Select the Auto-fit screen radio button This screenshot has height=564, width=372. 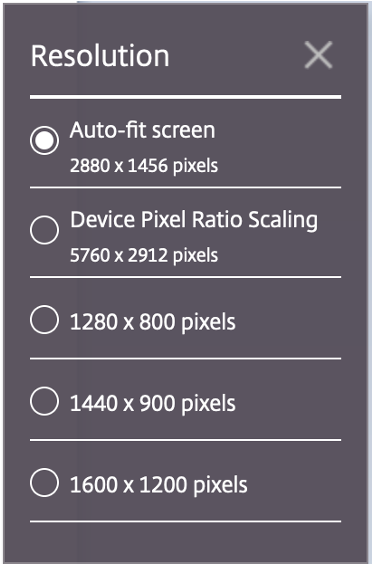click(44, 140)
